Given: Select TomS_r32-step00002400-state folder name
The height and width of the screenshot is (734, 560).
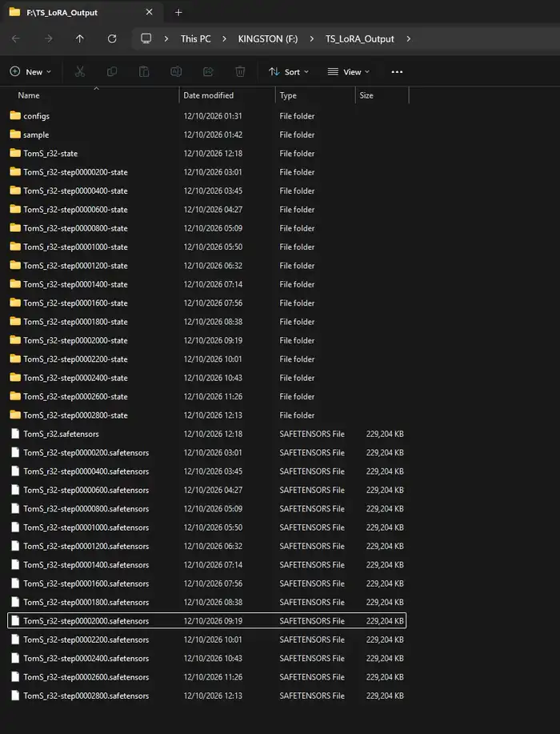Looking at the screenshot, I should point(75,378).
